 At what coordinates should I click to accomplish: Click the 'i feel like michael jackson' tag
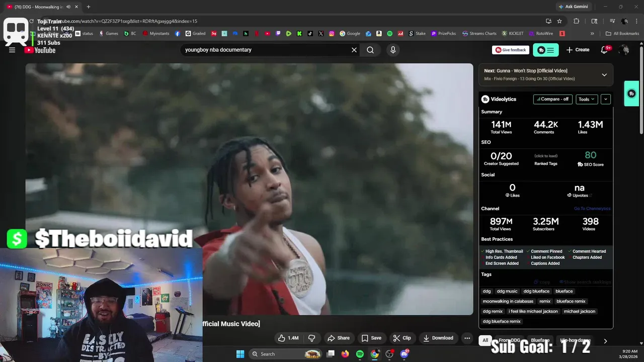[x=533, y=311]
